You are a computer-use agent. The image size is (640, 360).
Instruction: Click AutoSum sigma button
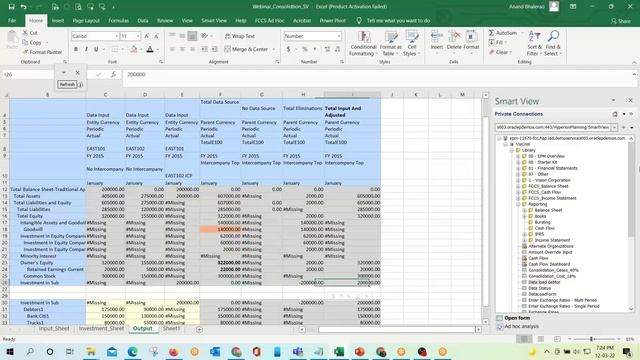(x=503, y=33)
